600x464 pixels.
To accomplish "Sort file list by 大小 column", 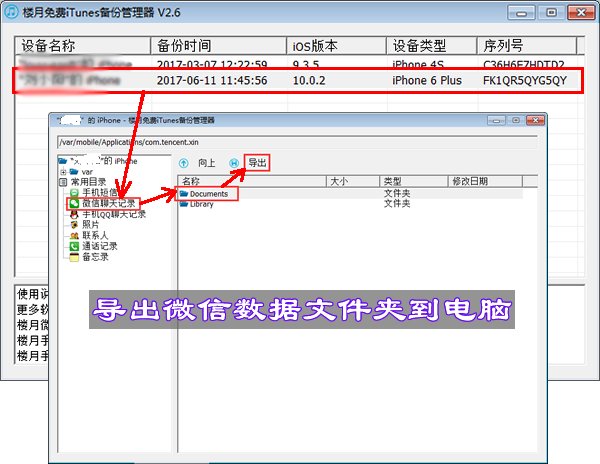I will (x=352, y=181).
